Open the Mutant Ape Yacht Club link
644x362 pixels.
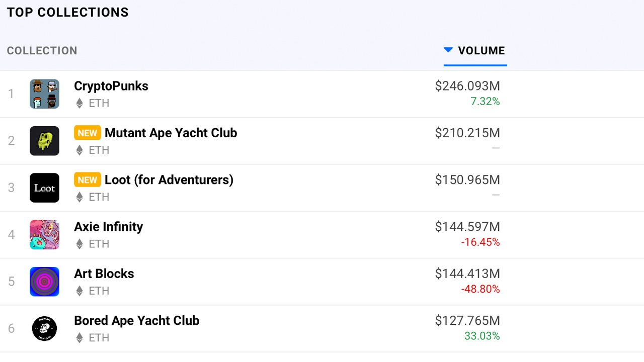[171, 133]
